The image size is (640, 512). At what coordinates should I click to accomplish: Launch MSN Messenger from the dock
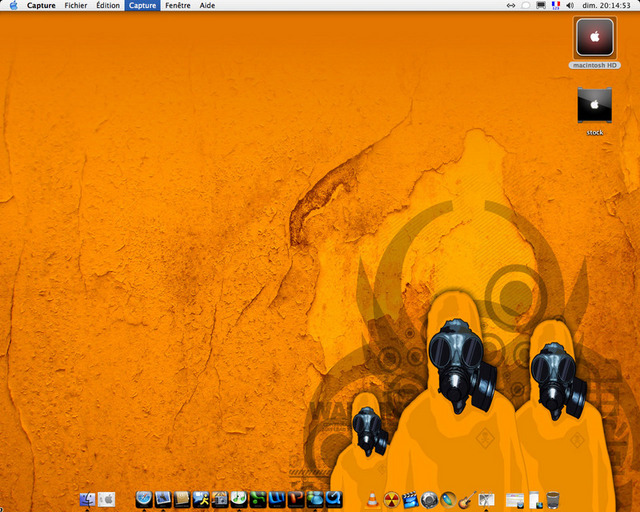pyautogui.click(x=315, y=499)
